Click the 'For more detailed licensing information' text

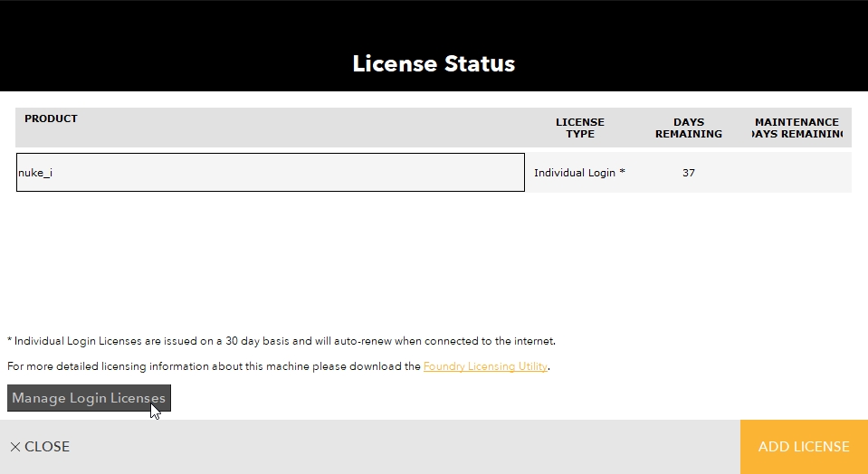[x=214, y=366]
